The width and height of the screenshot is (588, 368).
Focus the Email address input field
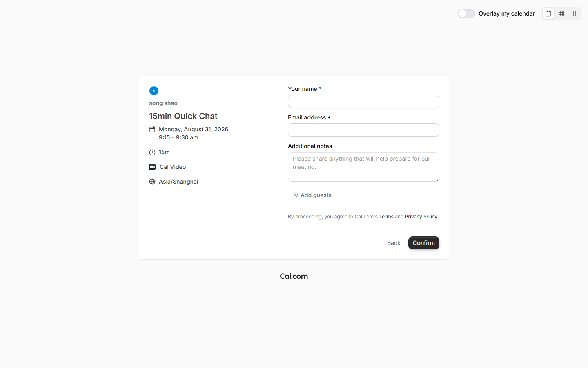[x=363, y=130]
